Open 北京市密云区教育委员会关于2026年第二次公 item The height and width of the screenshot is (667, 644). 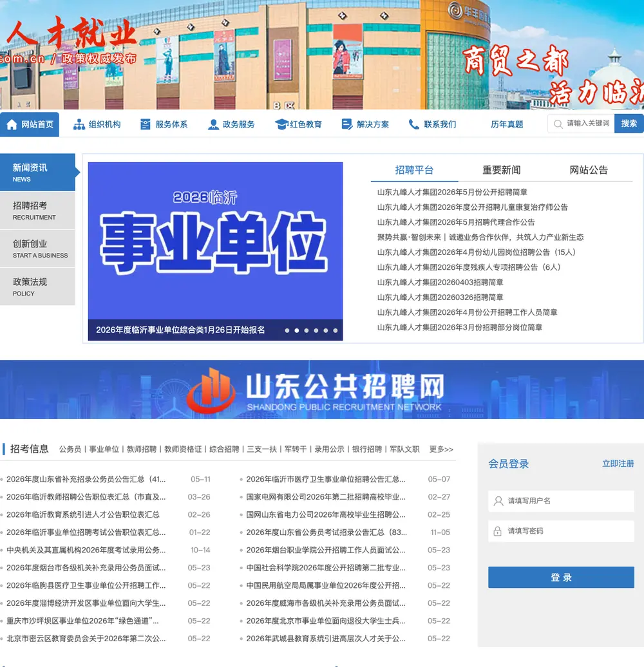coord(86,639)
